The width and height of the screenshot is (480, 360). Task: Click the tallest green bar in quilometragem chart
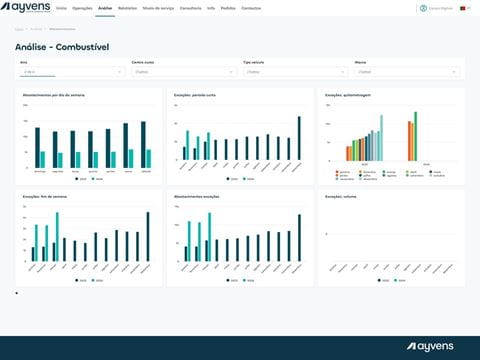pos(415,136)
